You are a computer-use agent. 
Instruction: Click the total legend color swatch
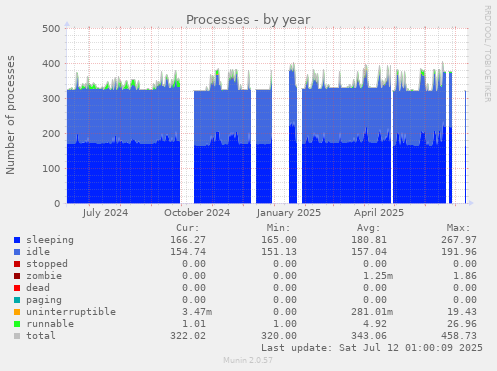17,336
